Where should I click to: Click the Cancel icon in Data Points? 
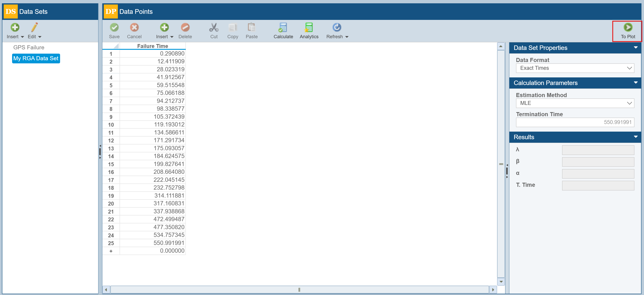(134, 27)
